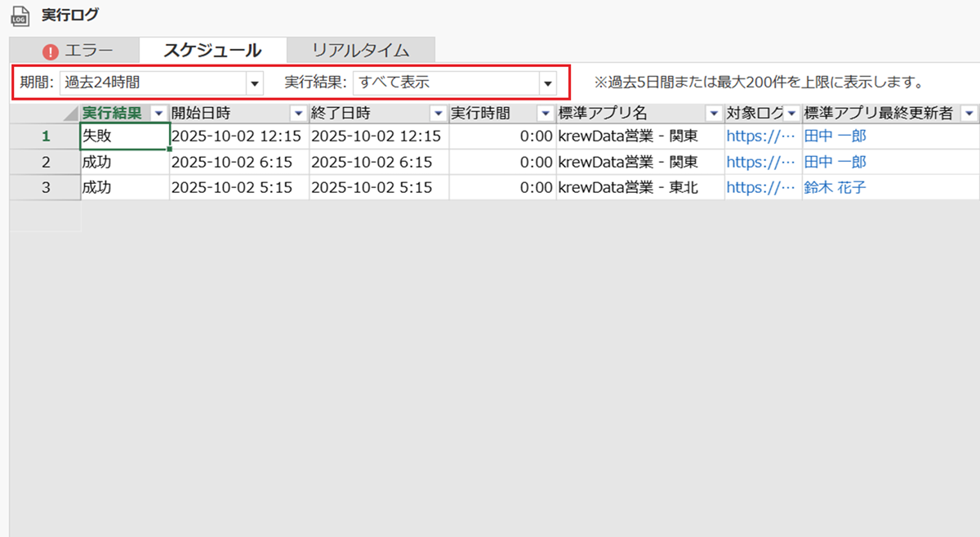This screenshot has width=980, height=537.
Task: Open the 標準アプリ最終更新者 column filter arrow
Action: pos(969,114)
